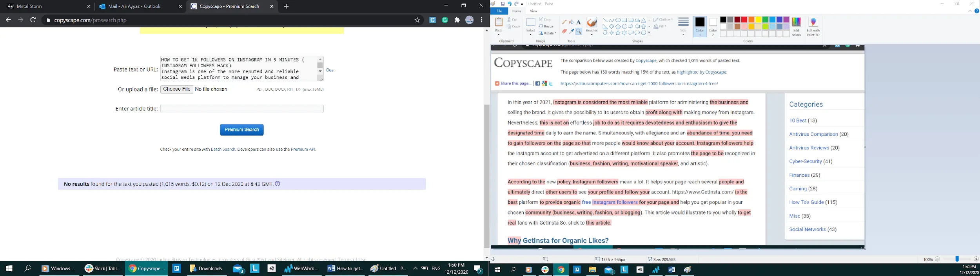Click the Resize tool in Paint
980x276 pixels.
click(546, 26)
